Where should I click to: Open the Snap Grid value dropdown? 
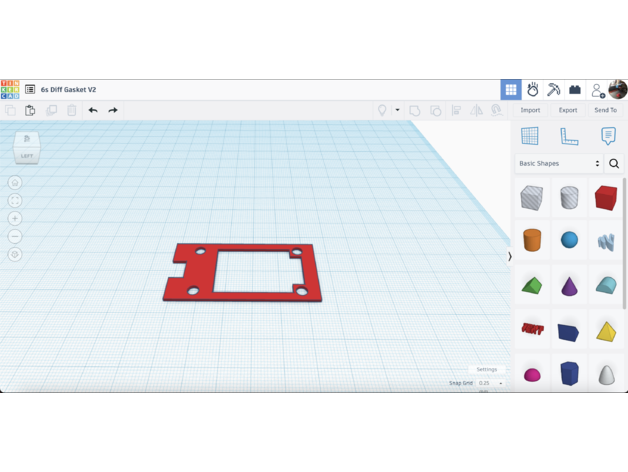click(x=490, y=383)
